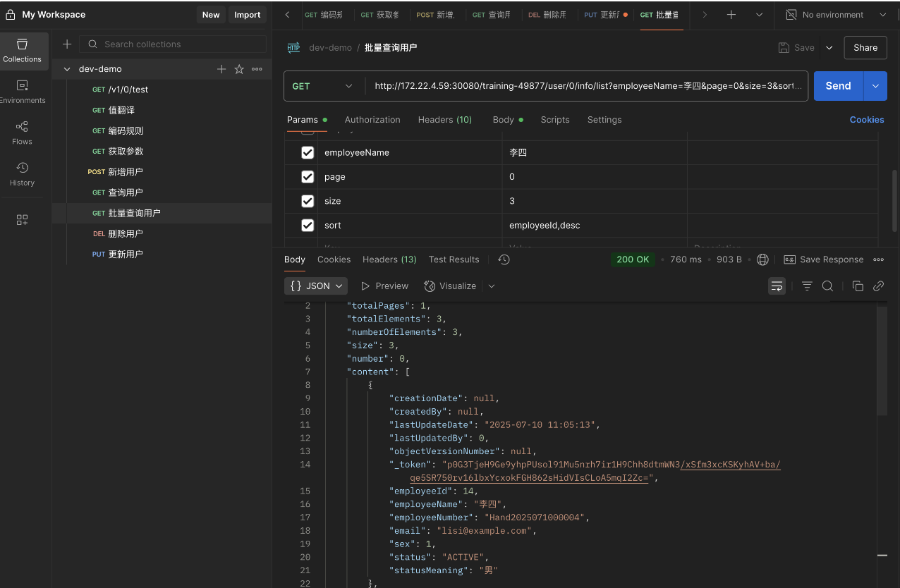Uncheck the page parameter checkbox

308,177
